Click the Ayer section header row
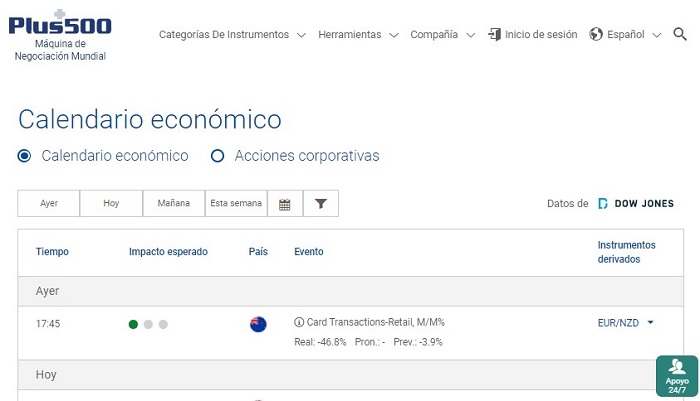Image resolution: width=700 pixels, height=401 pixels. click(x=350, y=291)
